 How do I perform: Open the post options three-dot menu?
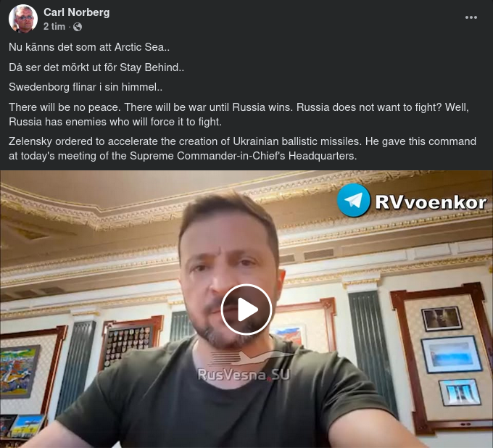pos(471,17)
